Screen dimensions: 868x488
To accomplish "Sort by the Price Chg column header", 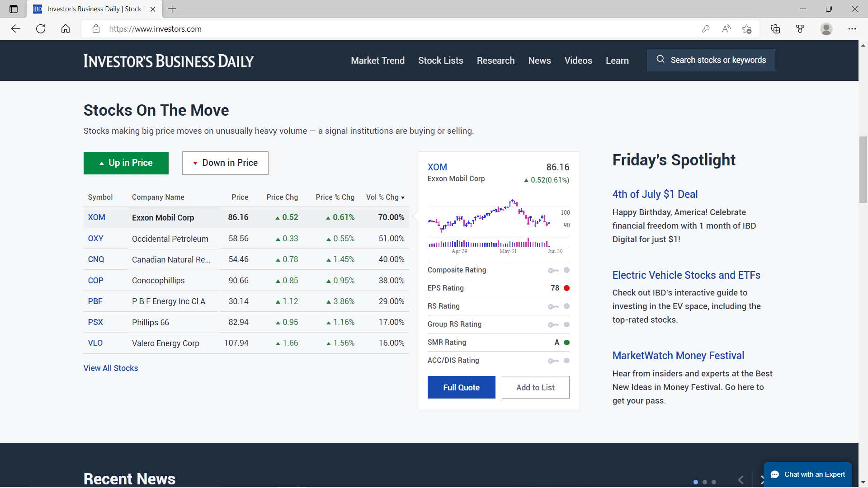I will pyautogui.click(x=282, y=197).
